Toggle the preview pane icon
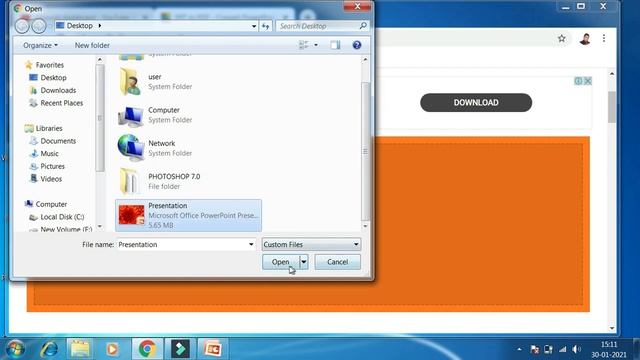This screenshot has width=640, height=360. [335, 45]
